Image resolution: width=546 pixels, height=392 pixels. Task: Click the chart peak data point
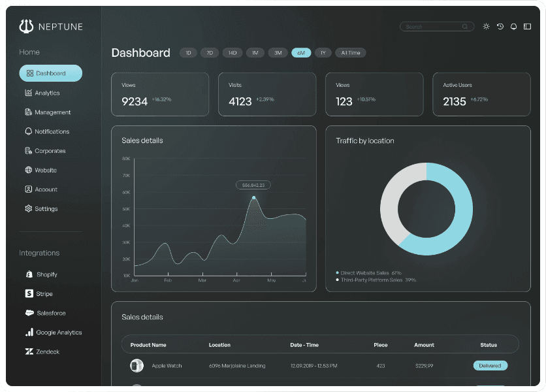(x=254, y=197)
